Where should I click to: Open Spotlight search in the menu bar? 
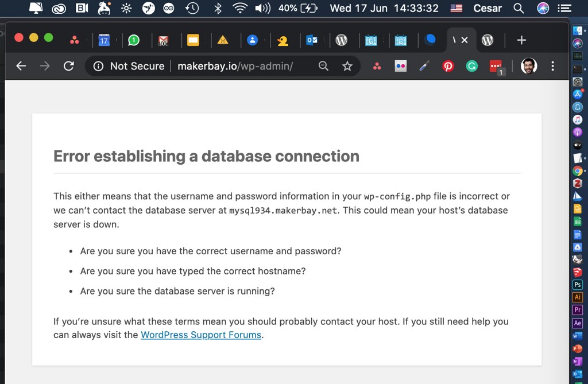tap(518, 8)
